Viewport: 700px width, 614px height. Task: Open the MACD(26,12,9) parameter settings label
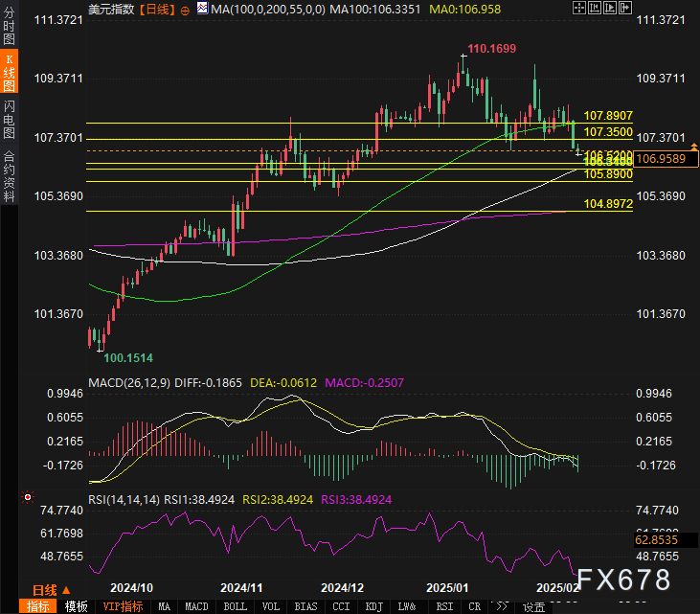coord(131,382)
